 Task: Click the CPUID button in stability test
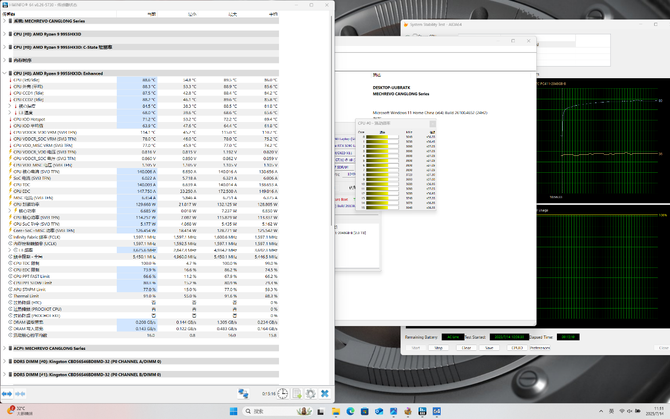[x=516, y=348]
